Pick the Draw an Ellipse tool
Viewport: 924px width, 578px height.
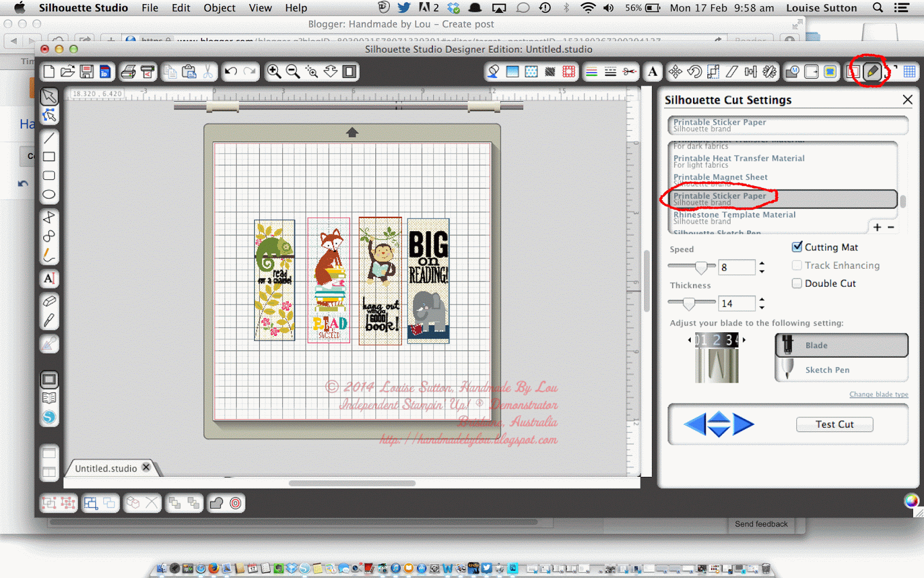point(49,194)
